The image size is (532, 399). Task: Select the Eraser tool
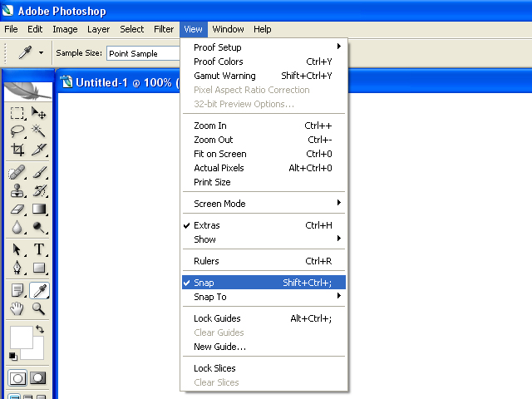click(17, 209)
